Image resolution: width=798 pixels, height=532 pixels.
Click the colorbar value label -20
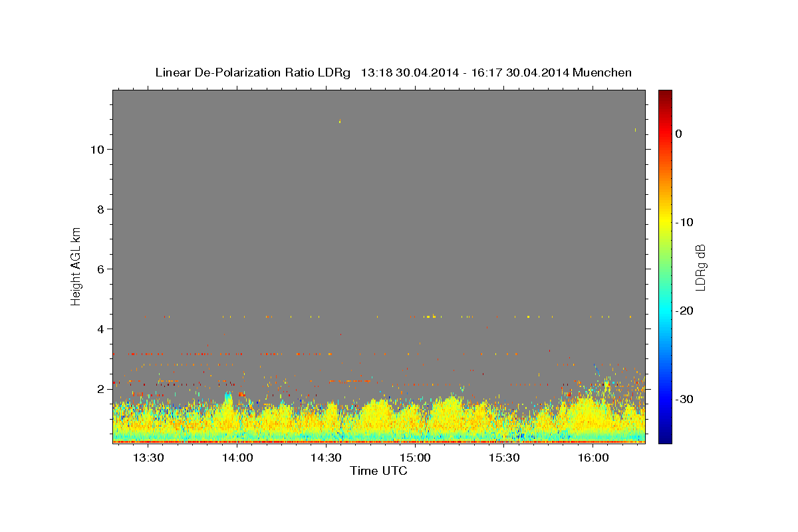(685, 311)
